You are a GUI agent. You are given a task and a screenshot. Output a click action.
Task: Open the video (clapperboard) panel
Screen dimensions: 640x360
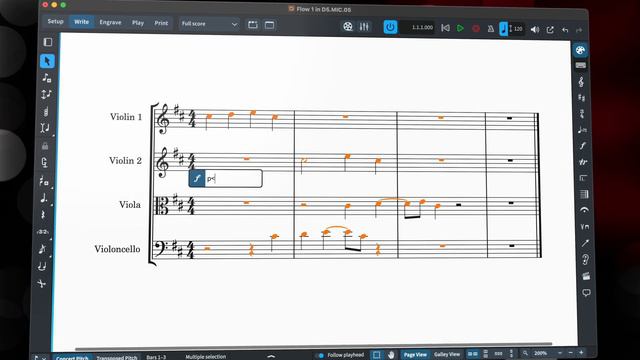click(586, 276)
